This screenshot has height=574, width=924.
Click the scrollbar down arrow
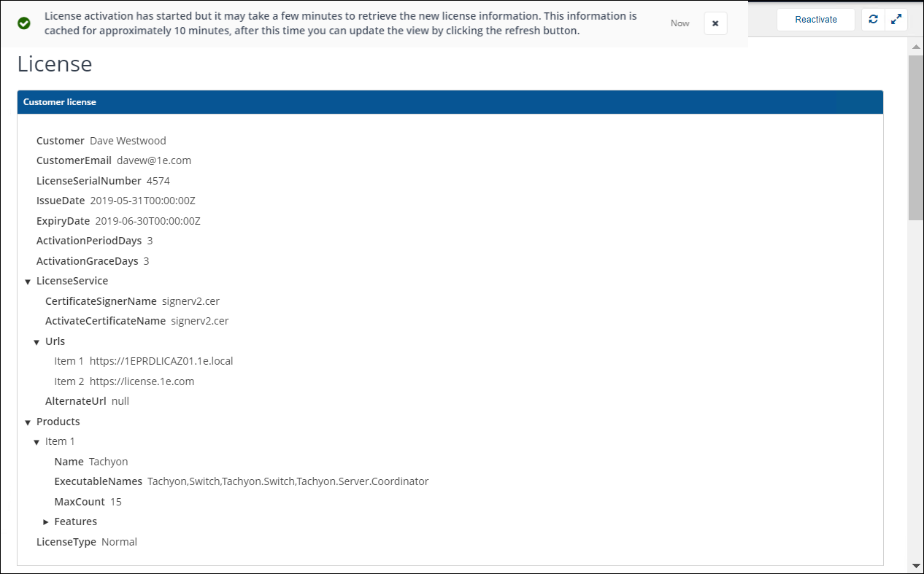coord(915,565)
